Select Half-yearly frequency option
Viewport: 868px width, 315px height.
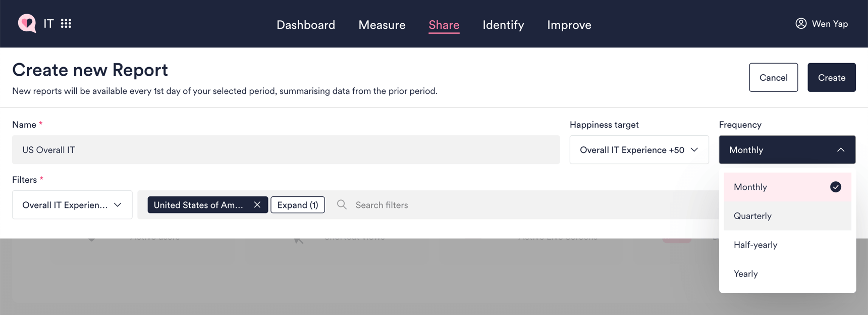tap(755, 245)
